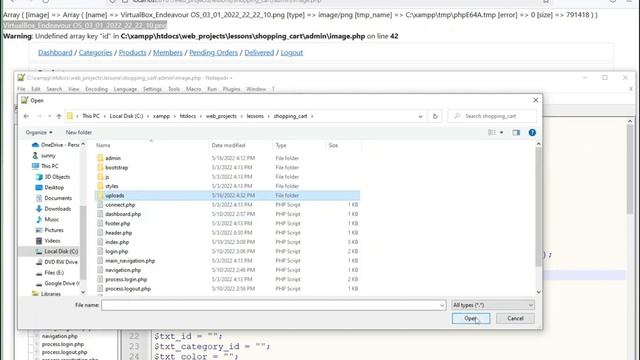The height and width of the screenshot is (360, 640).
Task: Open Downloads in navigation pane
Action: click(x=58, y=209)
